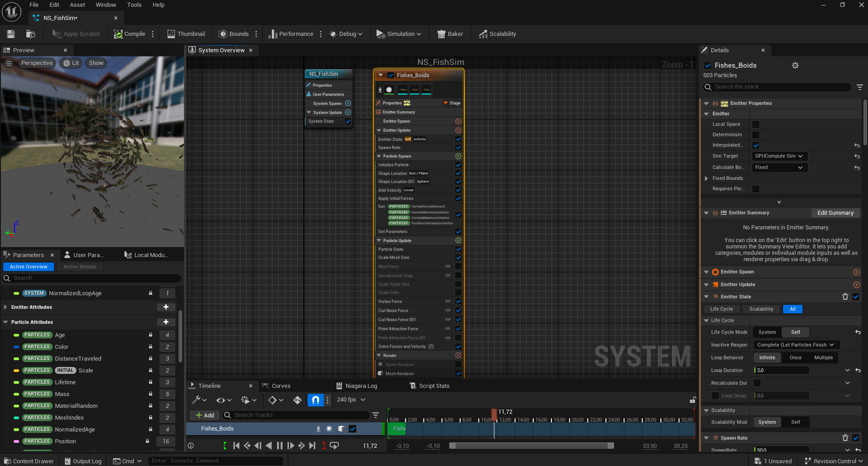Open the timeline filter options icon
This screenshot has height=466, width=868.
click(x=376, y=415)
